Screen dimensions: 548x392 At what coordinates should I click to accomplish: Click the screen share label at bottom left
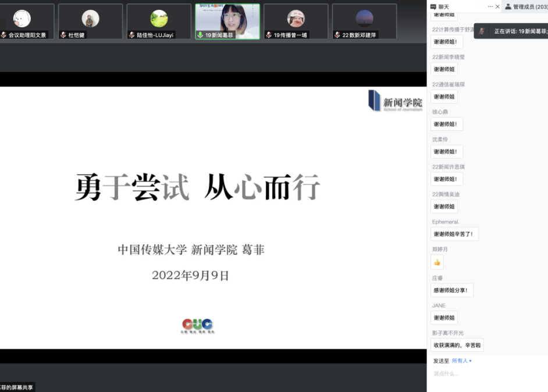[x=17, y=387]
